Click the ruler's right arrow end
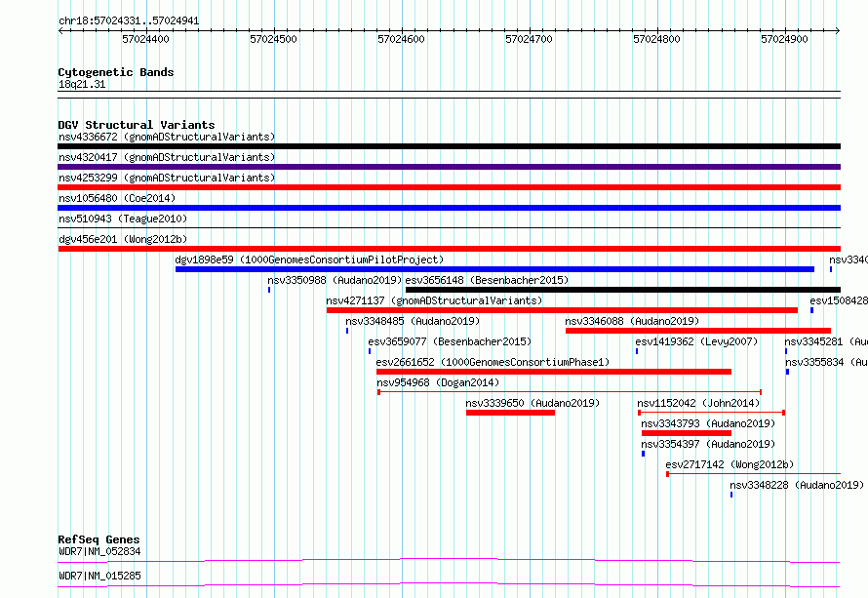 tap(838, 30)
